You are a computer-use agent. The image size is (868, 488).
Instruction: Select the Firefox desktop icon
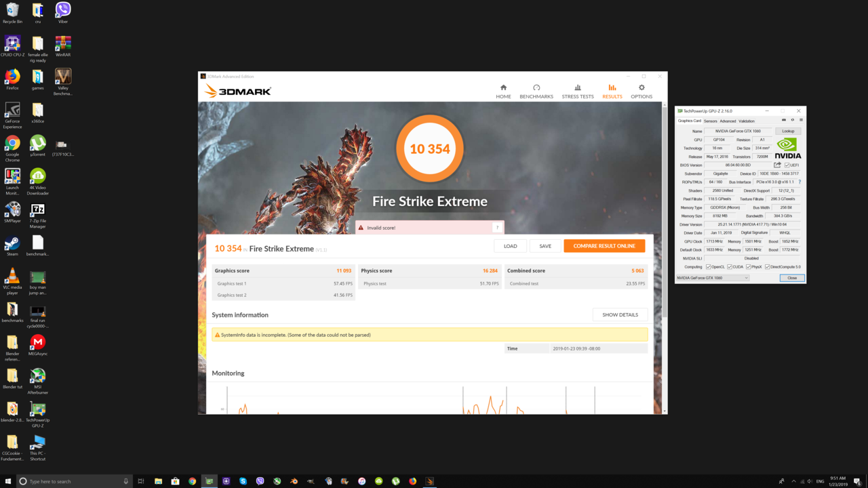click(x=12, y=80)
